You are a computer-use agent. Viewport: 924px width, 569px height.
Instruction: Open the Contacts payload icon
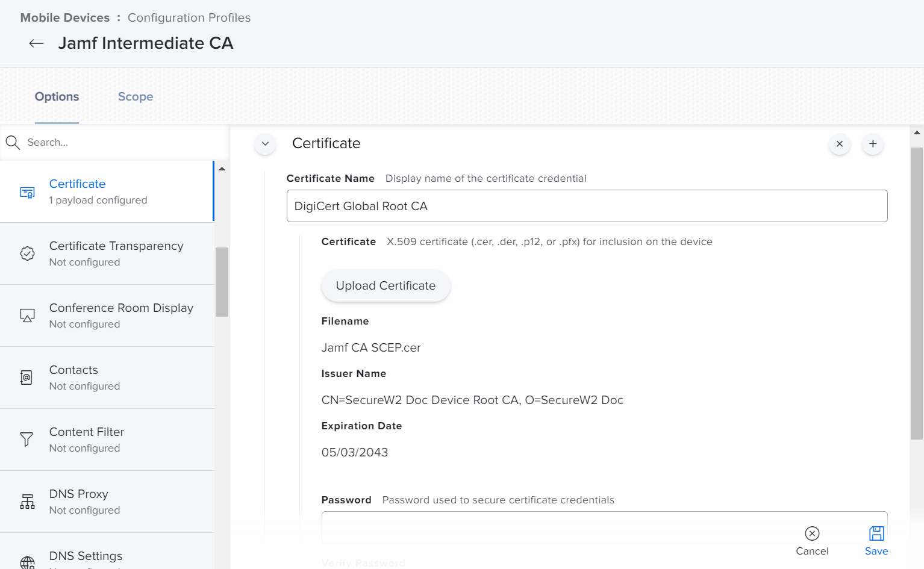[x=27, y=378]
